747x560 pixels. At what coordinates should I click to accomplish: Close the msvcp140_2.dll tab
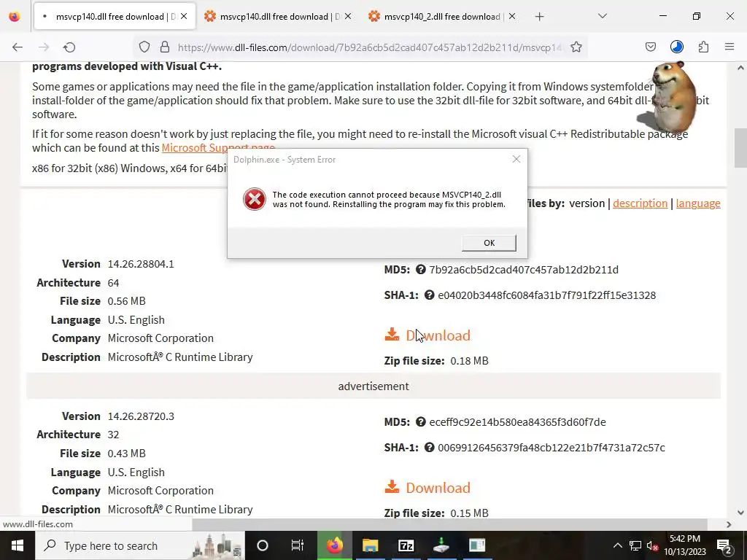(x=512, y=16)
